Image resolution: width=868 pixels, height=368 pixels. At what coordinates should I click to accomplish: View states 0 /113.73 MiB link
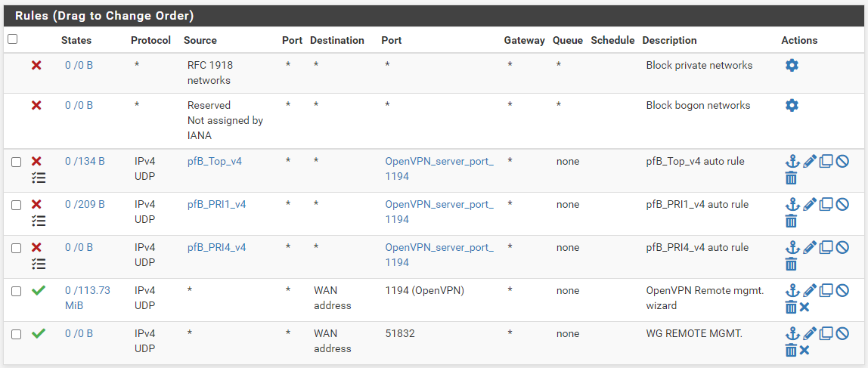pos(88,298)
